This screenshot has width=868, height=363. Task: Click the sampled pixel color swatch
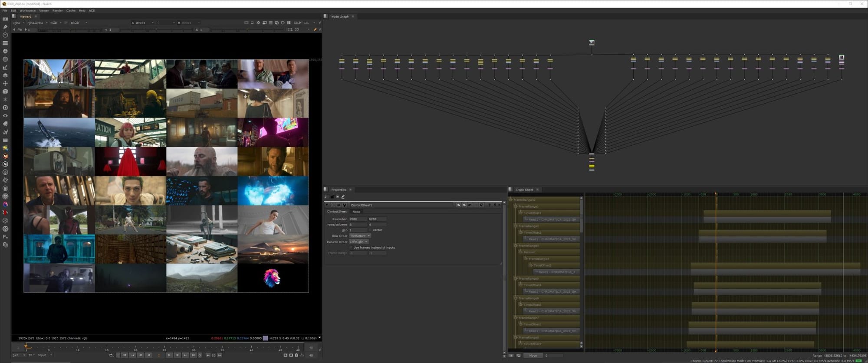tap(266, 338)
